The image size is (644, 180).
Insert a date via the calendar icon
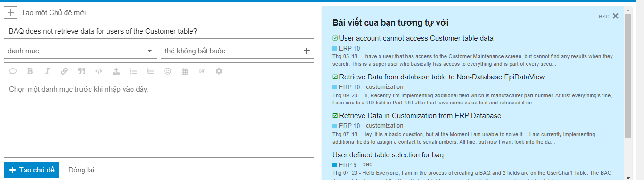184,71
